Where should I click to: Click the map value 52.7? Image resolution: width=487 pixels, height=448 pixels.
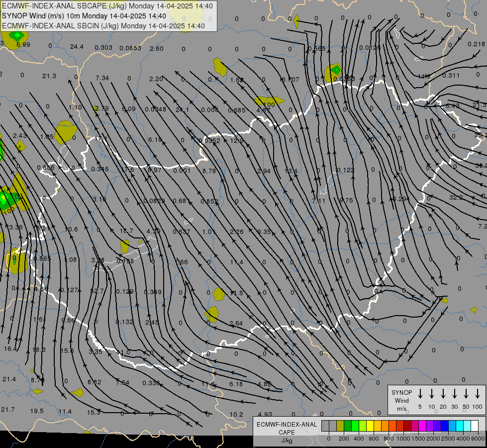97,291
